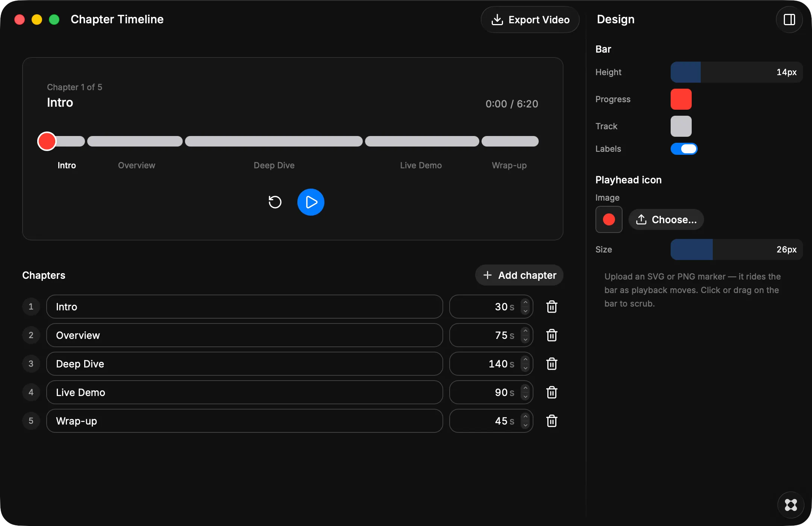This screenshot has height=526, width=812.
Task: Delete the Wrap-up chapter
Action: pos(552,421)
